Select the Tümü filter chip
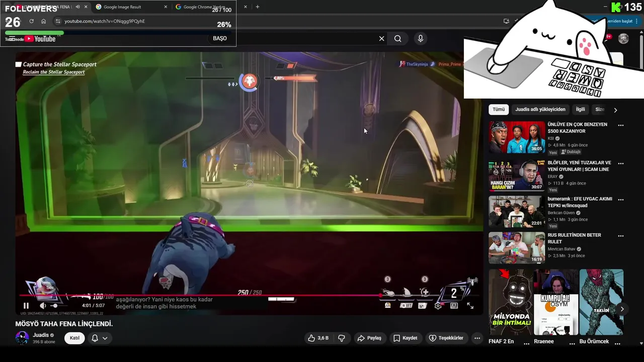The height and width of the screenshot is (362, 644). 499,109
